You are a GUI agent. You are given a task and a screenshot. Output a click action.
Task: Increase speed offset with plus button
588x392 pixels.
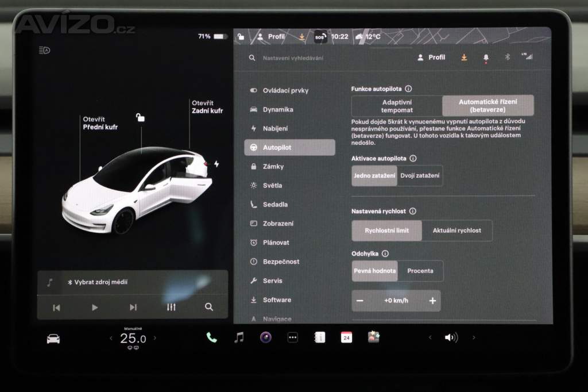coord(432,301)
